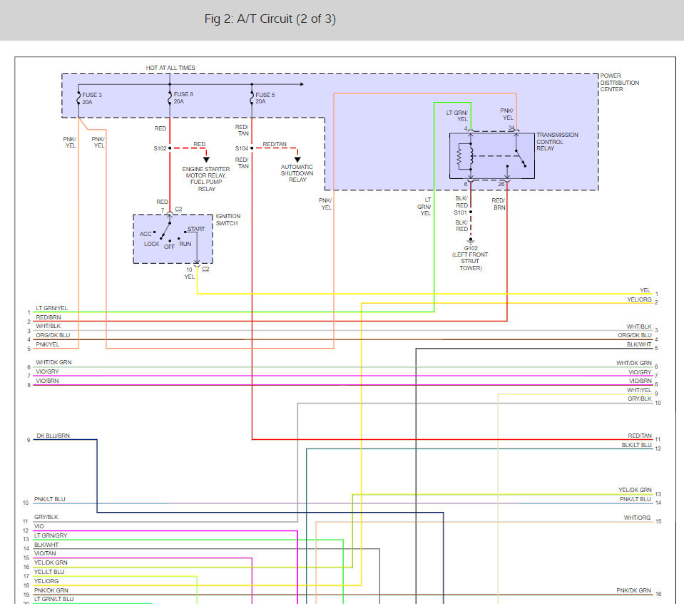Click the 'HOT AT ALL TIMES' label
684x616 pixels.
tap(170, 68)
